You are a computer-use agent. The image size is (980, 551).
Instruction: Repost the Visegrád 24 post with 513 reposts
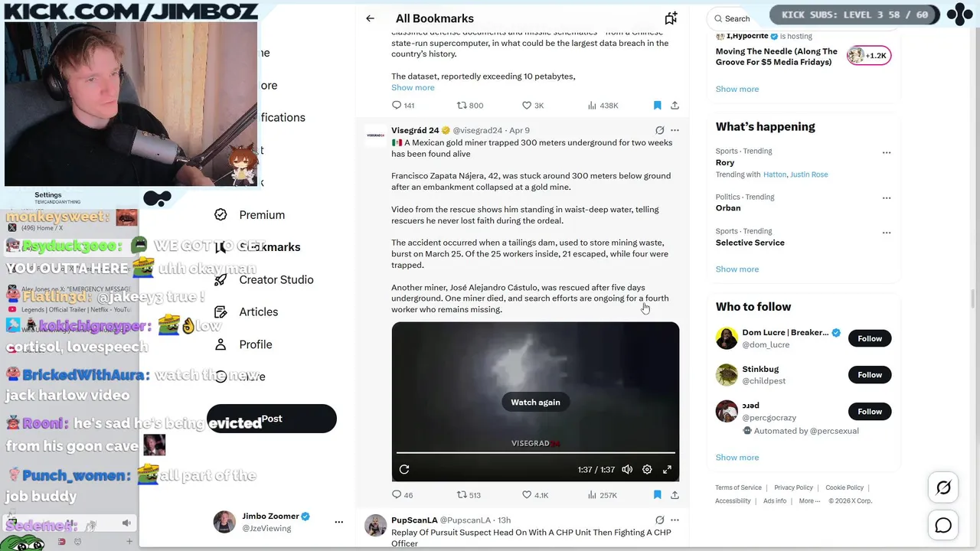pos(469,495)
